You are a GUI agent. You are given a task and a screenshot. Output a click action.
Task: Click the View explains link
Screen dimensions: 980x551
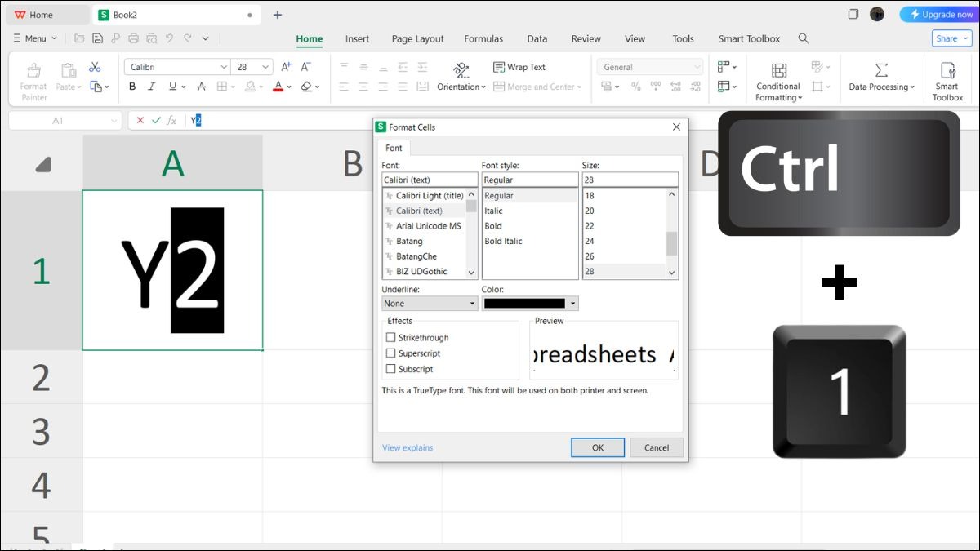[x=408, y=447]
